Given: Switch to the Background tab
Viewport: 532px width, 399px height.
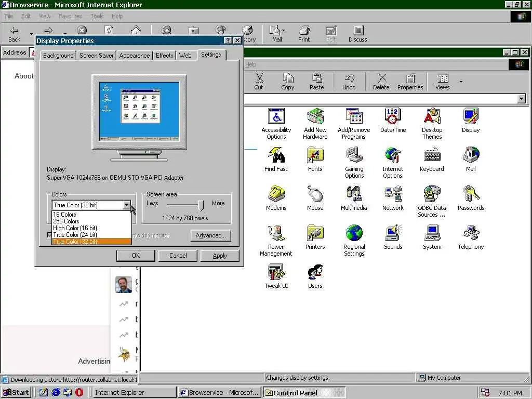Looking at the screenshot, I should pyautogui.click(x=58, y=55).
